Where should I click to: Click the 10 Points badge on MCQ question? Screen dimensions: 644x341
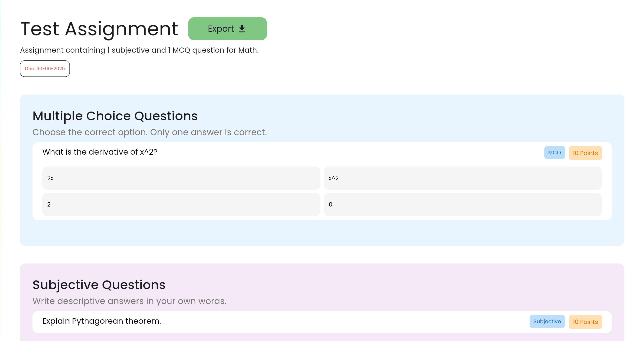point(585,153)
